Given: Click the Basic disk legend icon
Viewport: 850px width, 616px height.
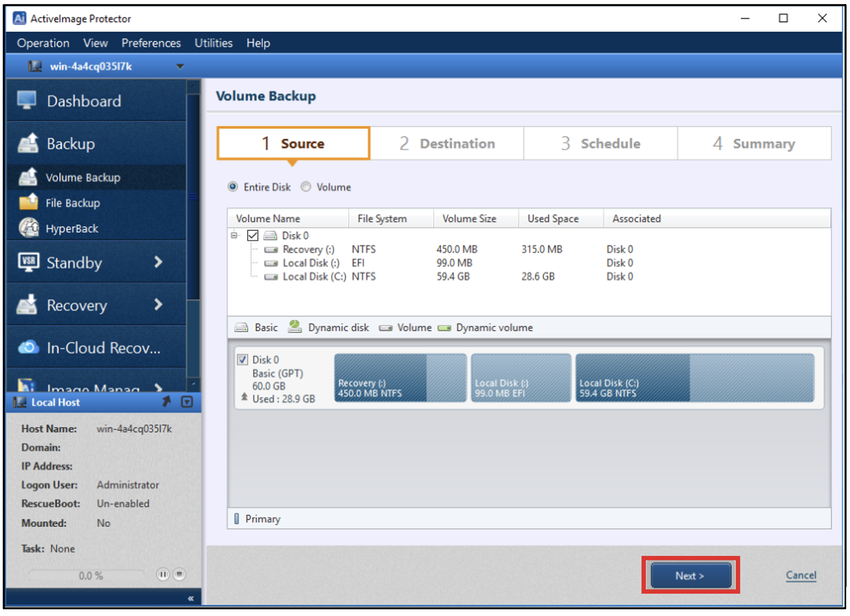Looking at the screenshot, I should [242, 327].
